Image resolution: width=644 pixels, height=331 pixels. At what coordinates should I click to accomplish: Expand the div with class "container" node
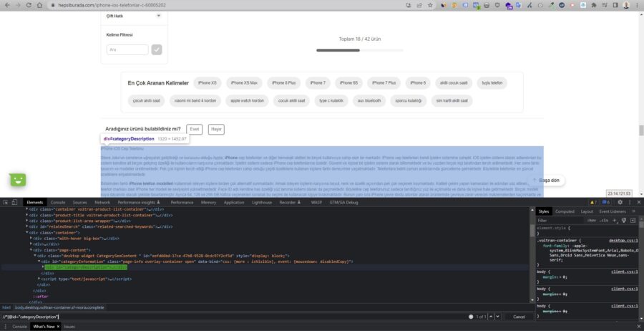27,232
